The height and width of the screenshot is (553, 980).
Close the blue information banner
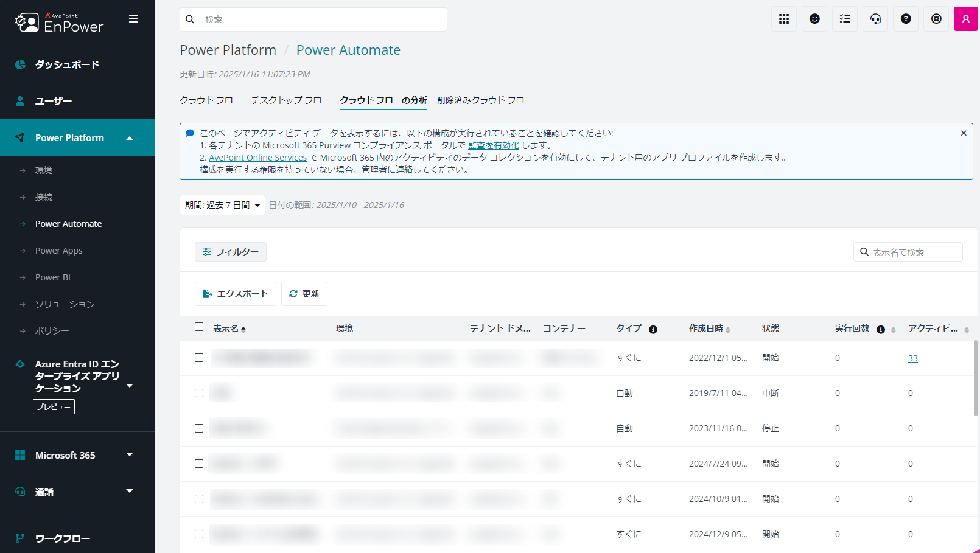[x=964, y=133]
